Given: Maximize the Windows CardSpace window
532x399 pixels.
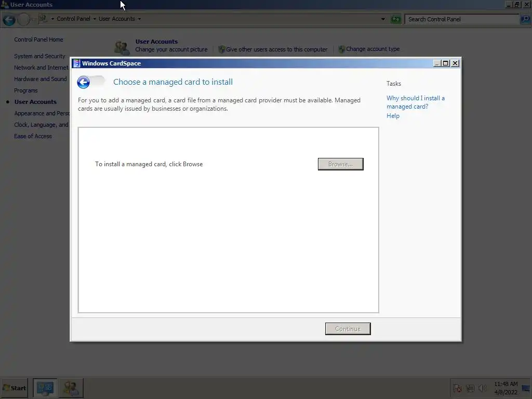Looking at the screenshot, I should pos(445,63).
